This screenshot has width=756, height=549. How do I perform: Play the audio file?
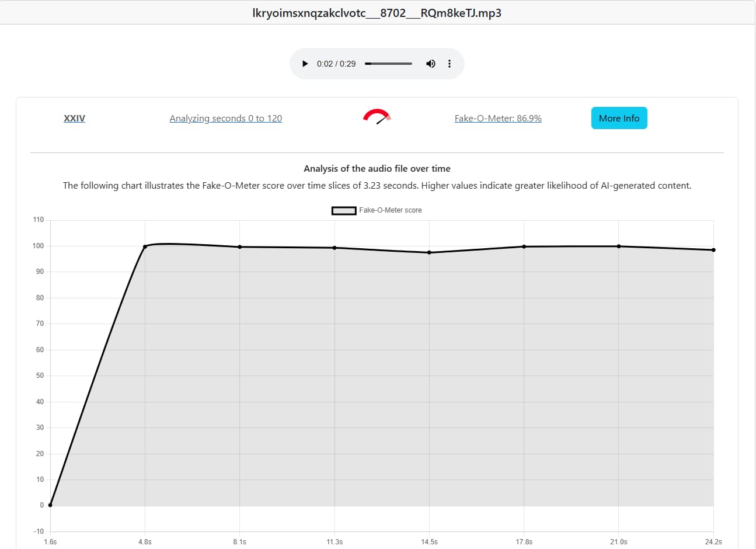(x=305, y=64)
